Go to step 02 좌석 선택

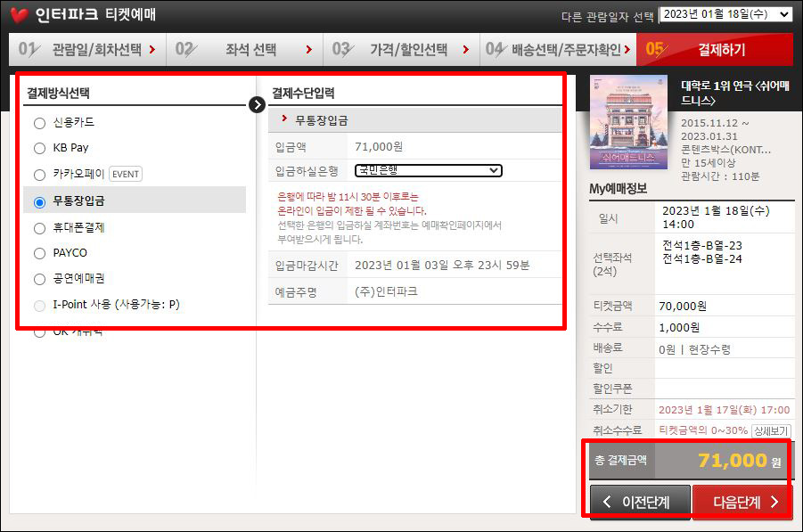coord(245,50)
